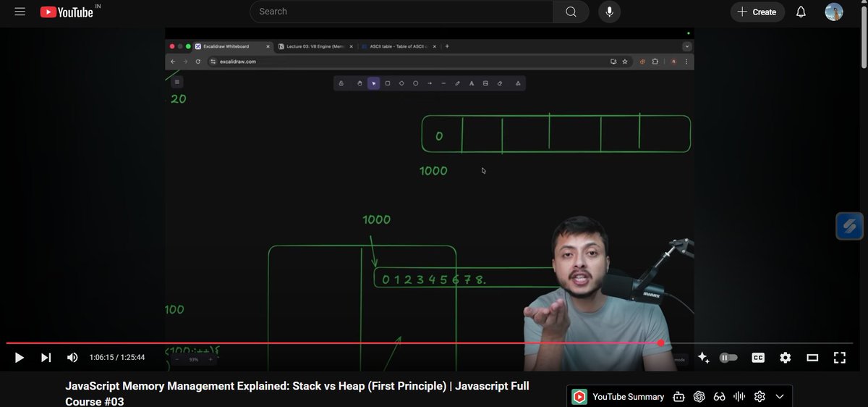Open the YouTube Summary gear settings
868x407 pixels.
[759, 397]
